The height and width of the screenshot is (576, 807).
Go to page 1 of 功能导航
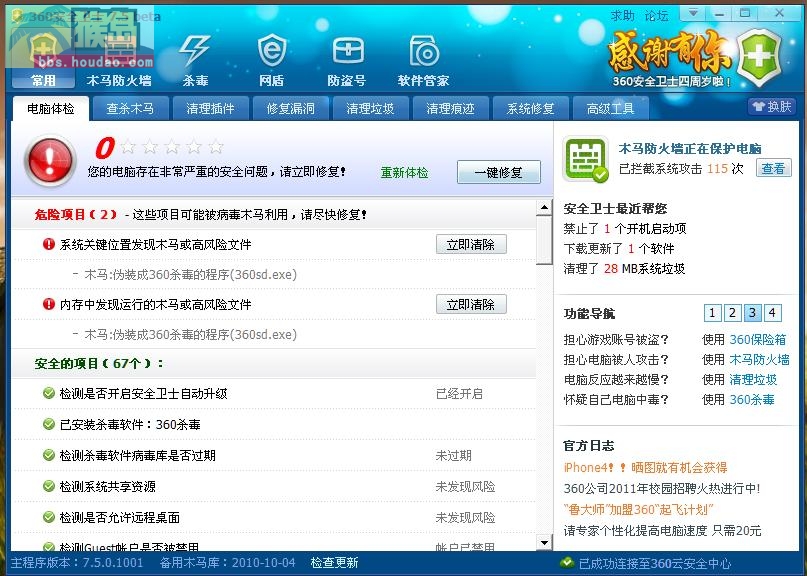(712, 312)
